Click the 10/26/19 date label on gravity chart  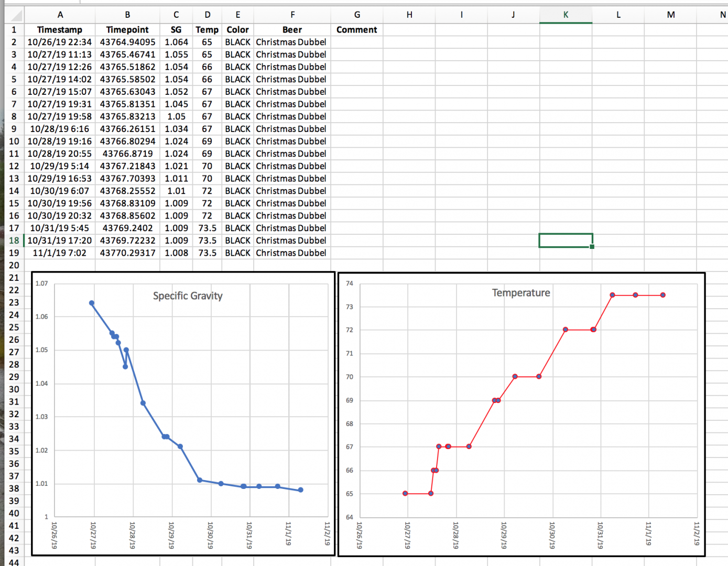54,535
